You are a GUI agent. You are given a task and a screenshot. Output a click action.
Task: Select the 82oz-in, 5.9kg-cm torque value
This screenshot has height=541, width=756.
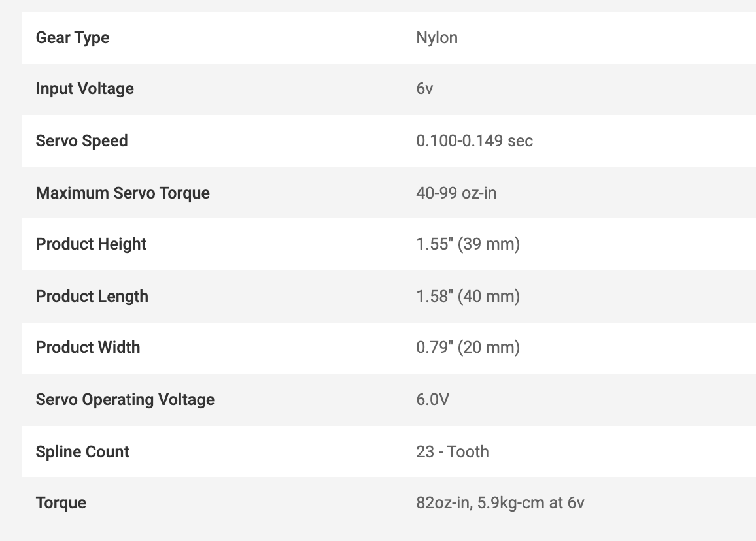click(x=500, y=503)
